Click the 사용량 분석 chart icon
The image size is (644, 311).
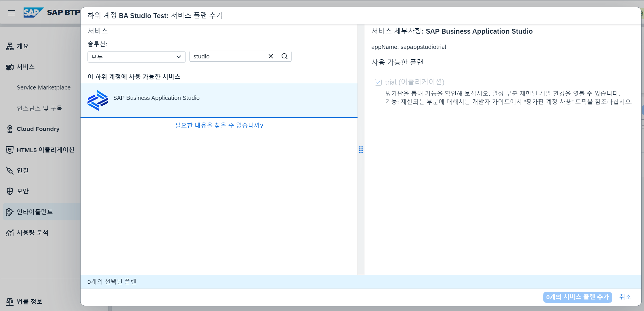(10, 233)
